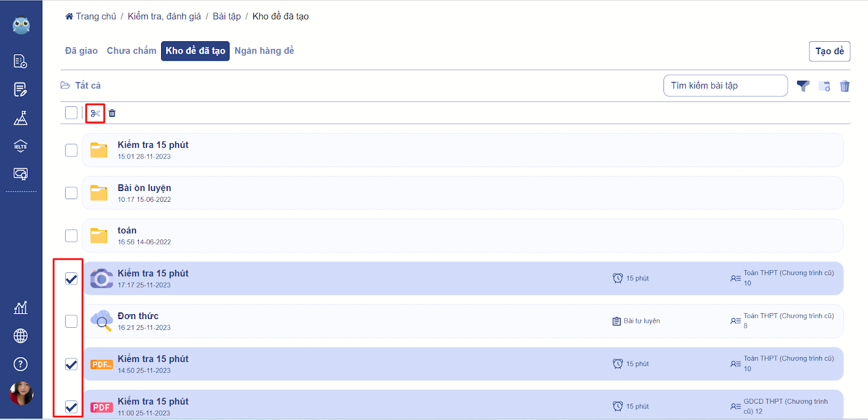Check the Đơn thức exercise checkbox

[x=71, y=321]
